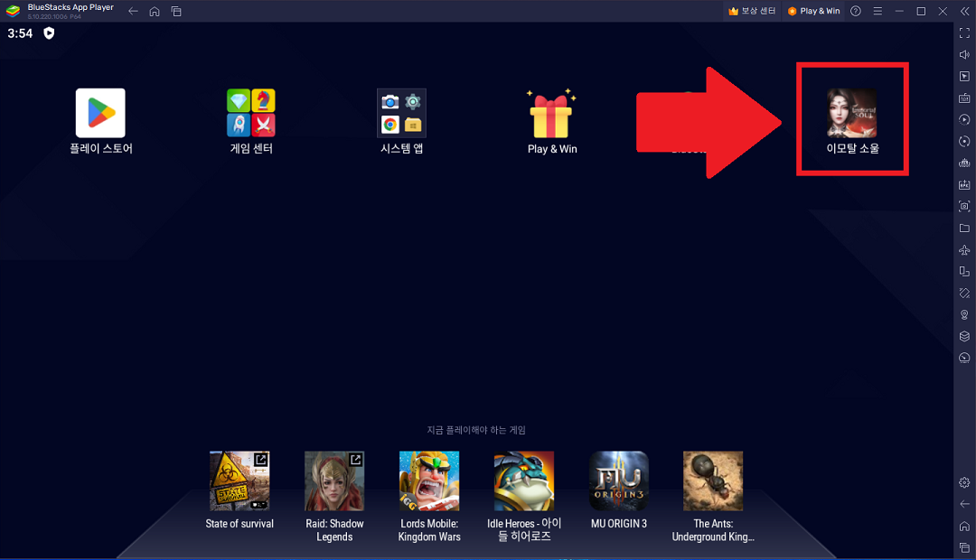This screenshot has width=976, height=560.
Task: Click the back arrow in title bar
Action: point(133,11)
